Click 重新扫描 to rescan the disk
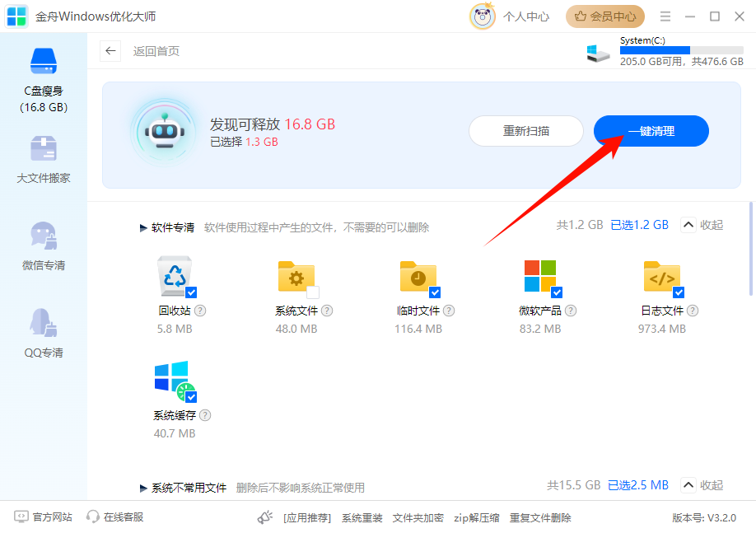This screenshot has height=533, width=756. (525, 131)
